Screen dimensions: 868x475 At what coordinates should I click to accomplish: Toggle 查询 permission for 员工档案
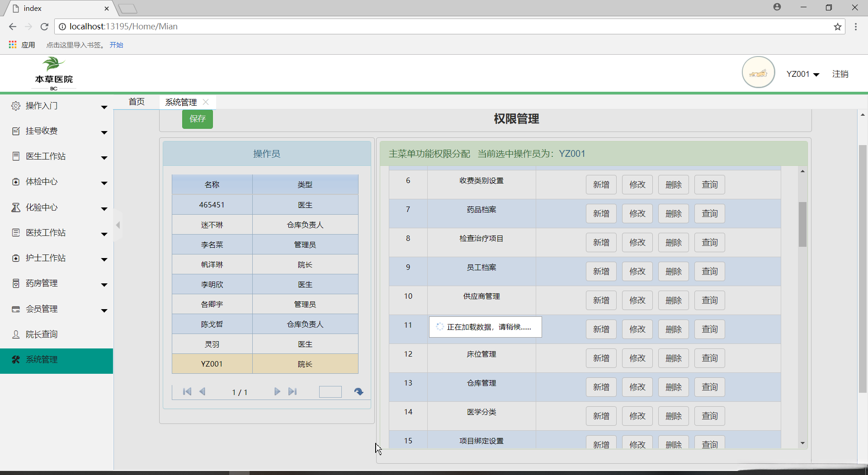point(710,271)
